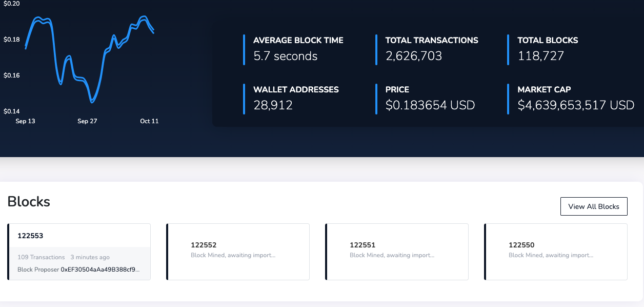Click the Sep 27 chart date label
The image size is (644, 307).
coord(87,121)
